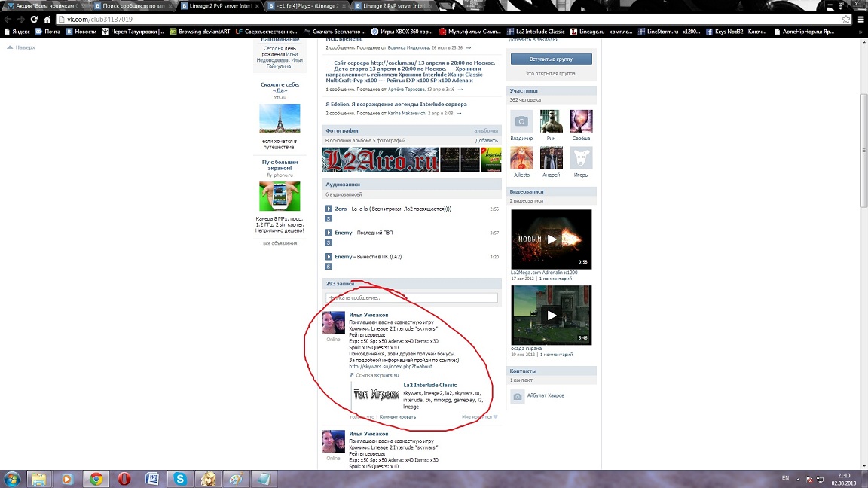Screen dimensions: 868x488
Task: Open the Яндекс bookmark
Action: (x=17, y=32)
